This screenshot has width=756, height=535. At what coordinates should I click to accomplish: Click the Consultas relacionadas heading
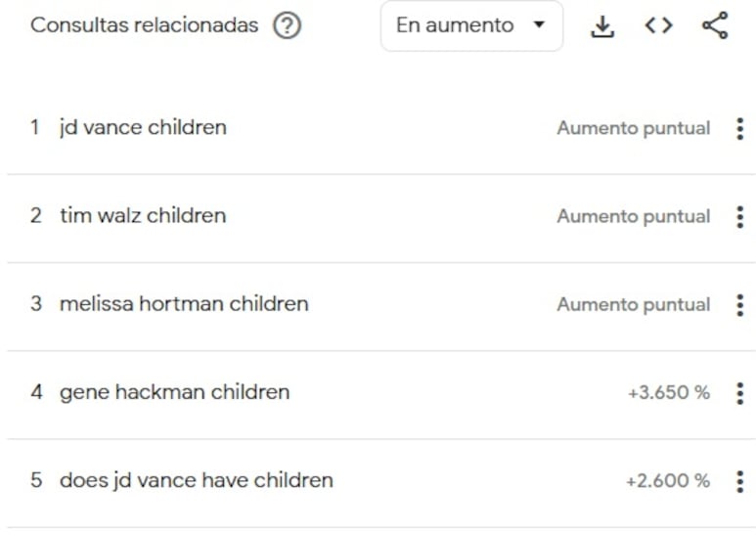point(144,25)
